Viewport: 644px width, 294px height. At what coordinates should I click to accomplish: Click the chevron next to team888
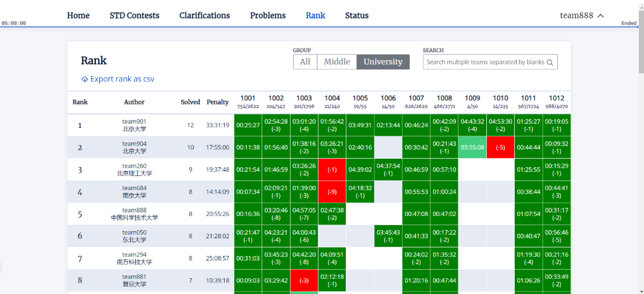click(600, 16)
